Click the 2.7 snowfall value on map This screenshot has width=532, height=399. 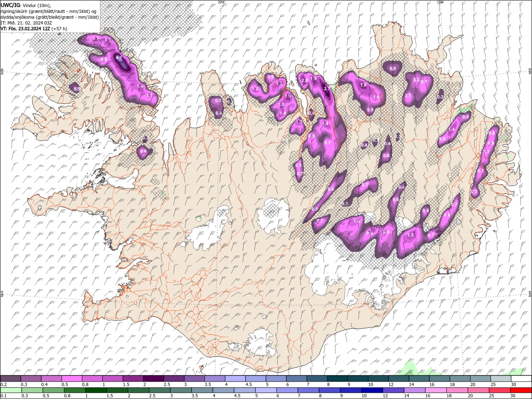327,89
